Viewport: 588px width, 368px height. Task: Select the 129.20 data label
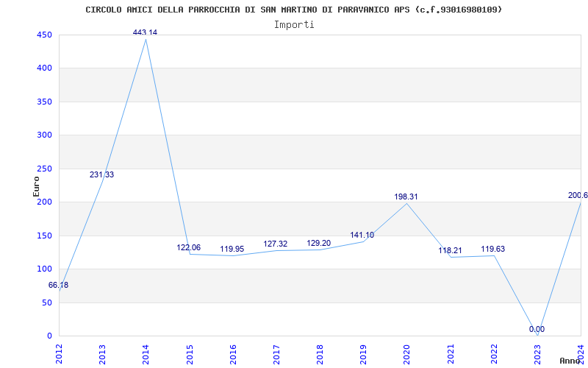(319, 243)
